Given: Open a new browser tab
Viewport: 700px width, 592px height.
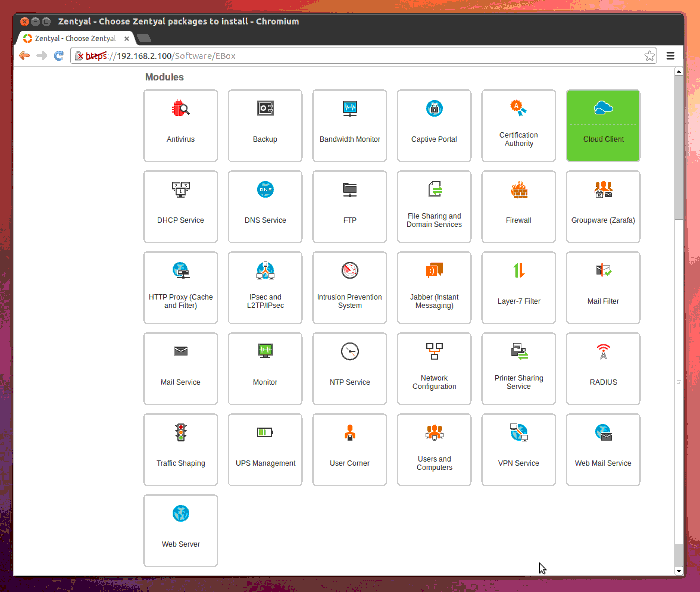Looking at the screenshot, I should coord(143,38).
